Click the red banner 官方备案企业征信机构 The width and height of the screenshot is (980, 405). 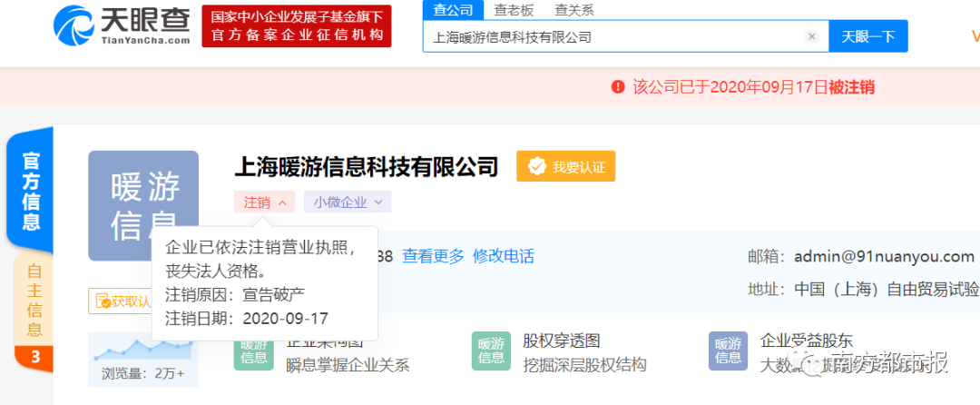pyautogui.click(x=297, y=26)
